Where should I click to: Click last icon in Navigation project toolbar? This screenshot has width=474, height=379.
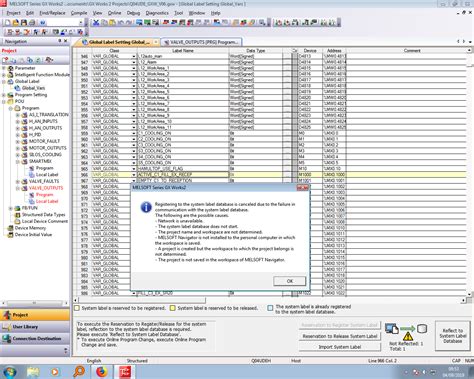[49, 60]
